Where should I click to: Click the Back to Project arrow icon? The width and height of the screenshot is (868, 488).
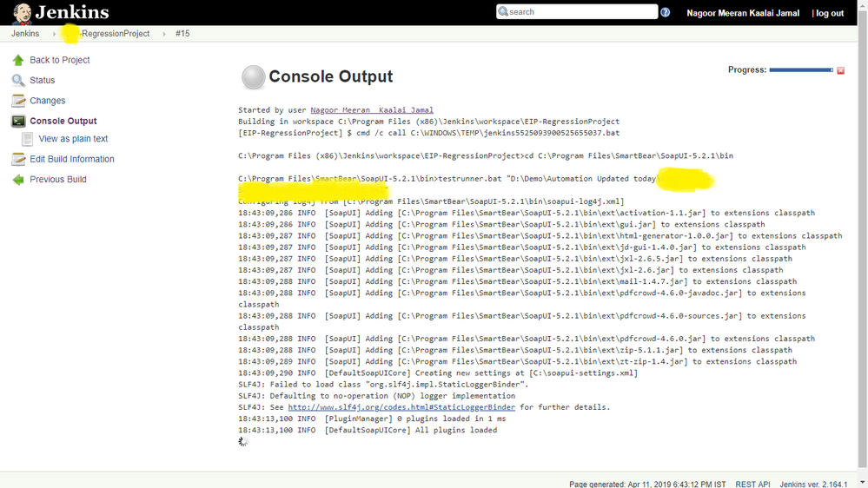coord(18,60)
